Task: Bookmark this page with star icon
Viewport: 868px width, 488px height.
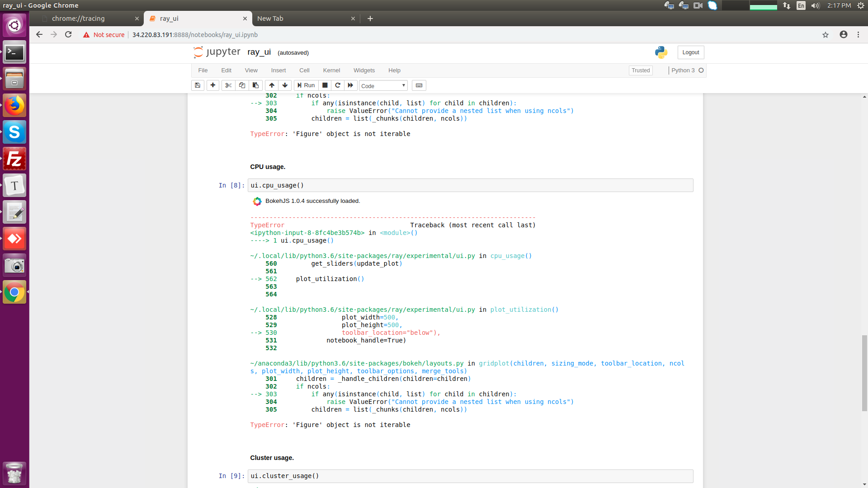Action: [x=826, y=35]
